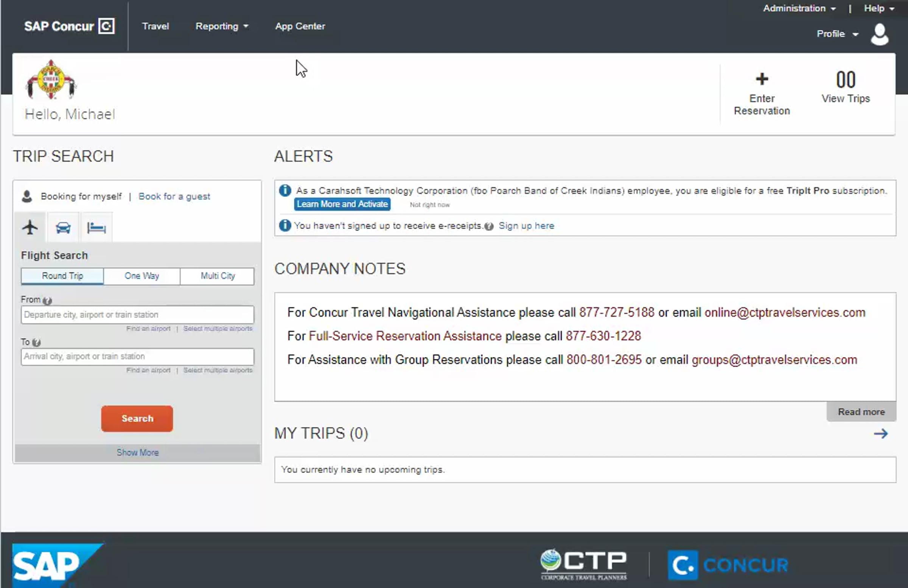Open the Profile dropdown menu
The height and width of the screenshot is (588, 908).
pyautogui.click(x=838, y=34)
